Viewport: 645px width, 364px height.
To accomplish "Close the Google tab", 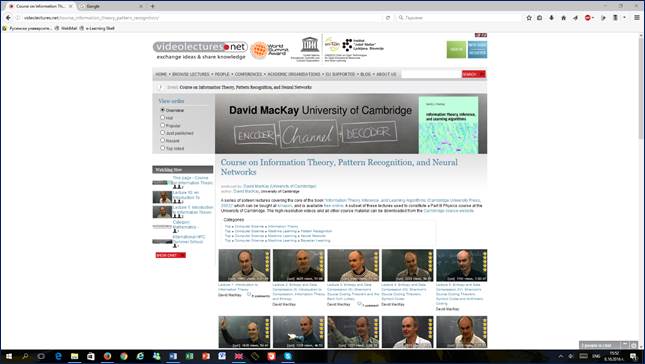I will 141,6.
